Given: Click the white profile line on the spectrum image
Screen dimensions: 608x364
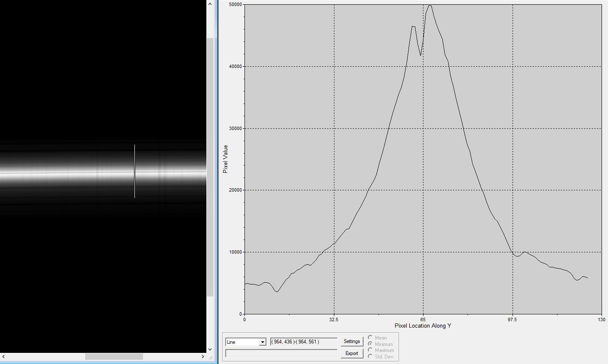Looking at the screenshot, I should click(x=134, y=171).
